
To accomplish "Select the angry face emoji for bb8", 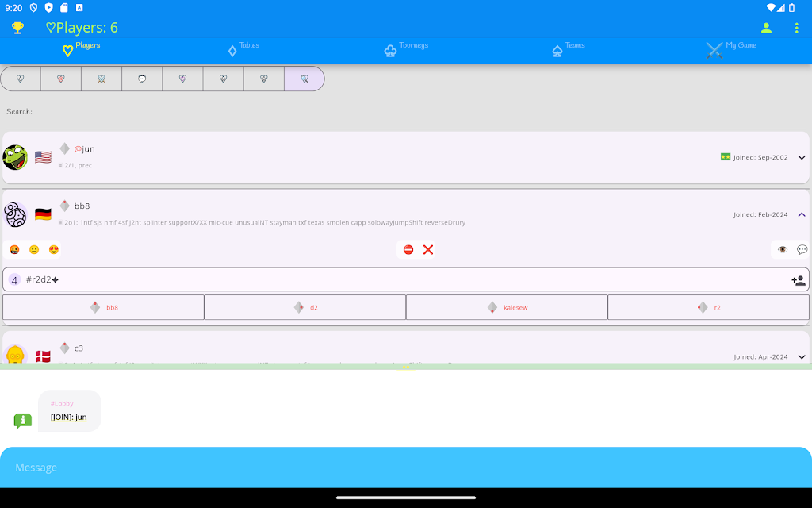I will coord(14,250).
